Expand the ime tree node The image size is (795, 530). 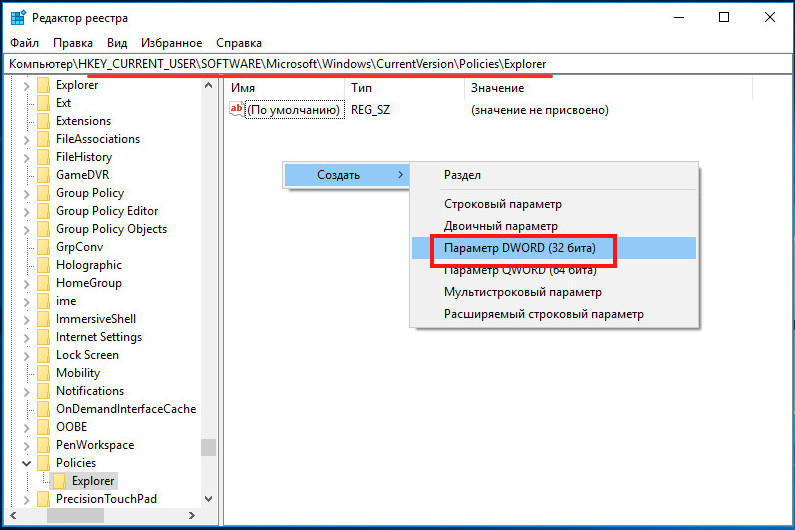click(26, 302)
